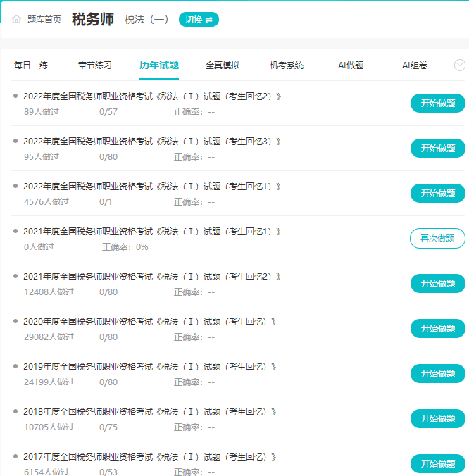Open the 每日一练 tab
This screenshot has height=476, width=469.
pos(31,65)
